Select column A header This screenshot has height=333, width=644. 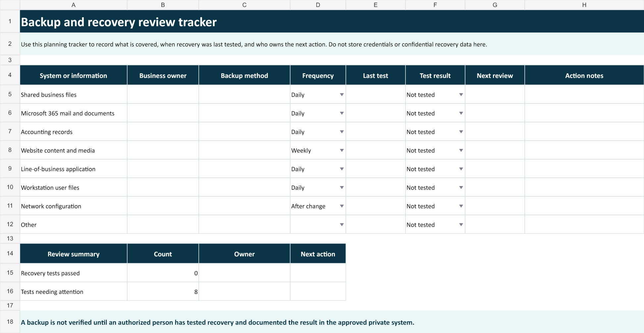(x=74, y=5)
